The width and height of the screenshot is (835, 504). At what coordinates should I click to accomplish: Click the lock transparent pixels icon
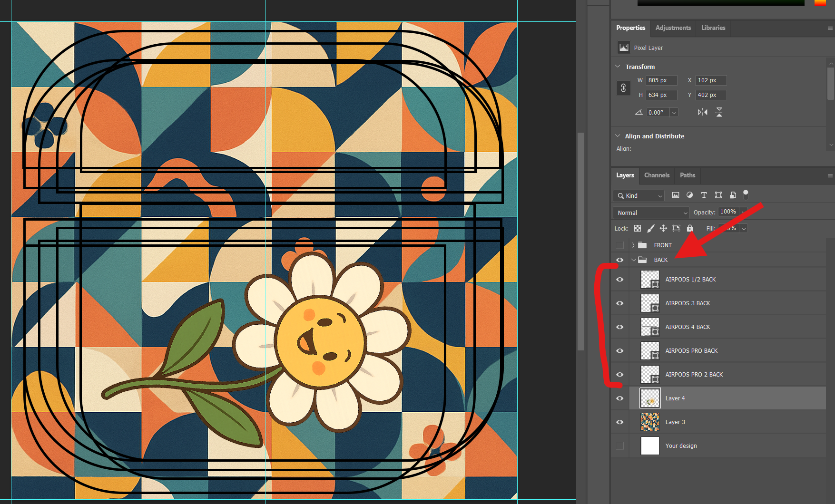(638, 228)
